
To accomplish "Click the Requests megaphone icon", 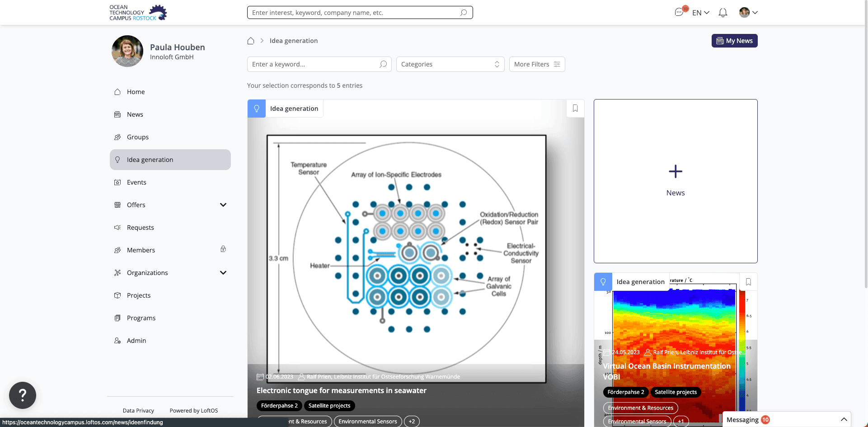I will pos(117,228).
